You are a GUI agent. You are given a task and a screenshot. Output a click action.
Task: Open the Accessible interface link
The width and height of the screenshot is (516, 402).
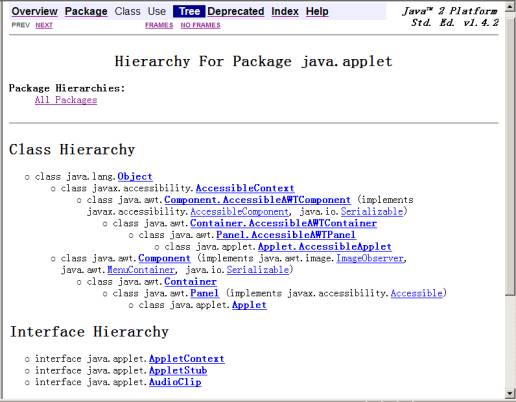416,293
